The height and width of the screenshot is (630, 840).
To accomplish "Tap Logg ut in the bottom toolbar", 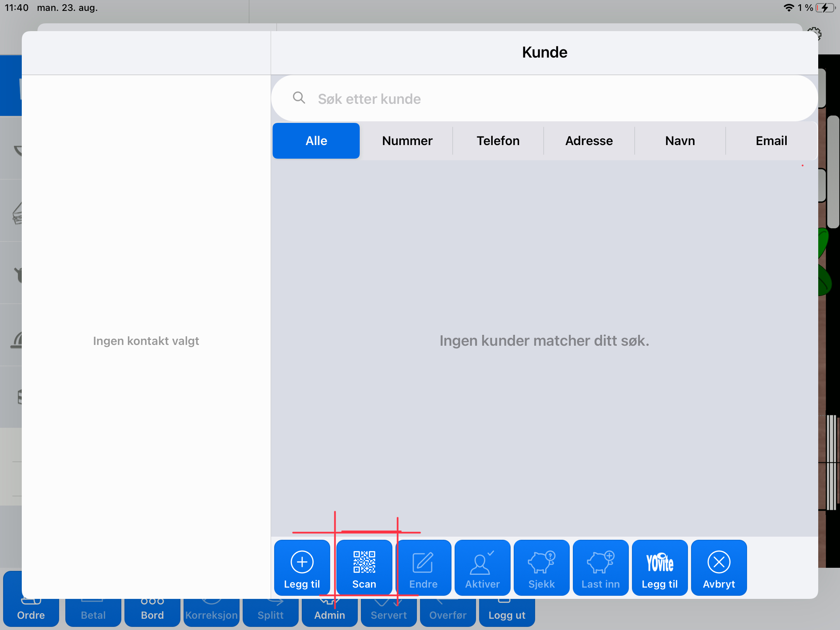I will coord(507,612).
